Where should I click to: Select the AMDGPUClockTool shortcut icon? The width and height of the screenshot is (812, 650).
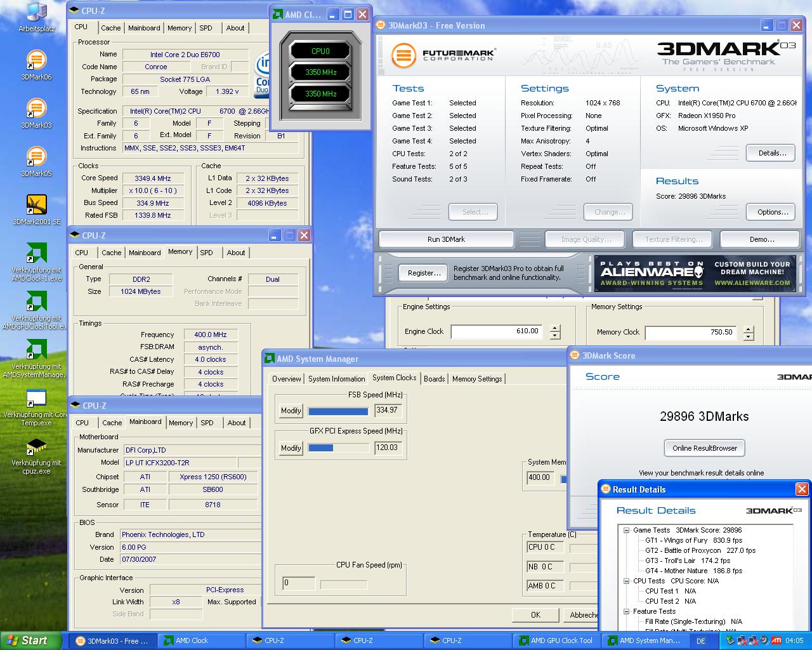click(36, 310)
